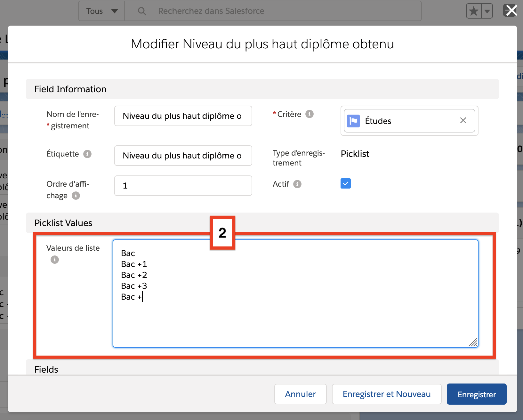Click the Nom de l'enregistrement field
Screen dimensions: 523x420
click(183, 116)
